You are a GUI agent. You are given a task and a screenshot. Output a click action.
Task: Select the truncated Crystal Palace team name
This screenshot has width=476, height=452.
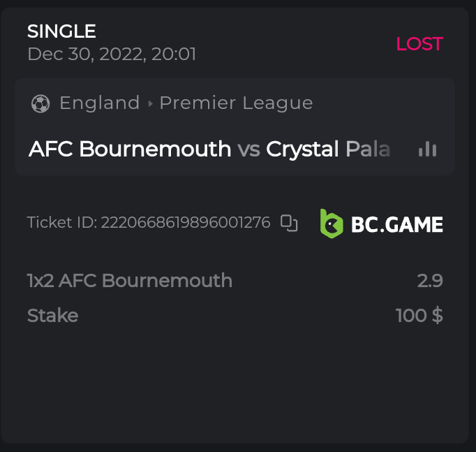click(327, 149)
